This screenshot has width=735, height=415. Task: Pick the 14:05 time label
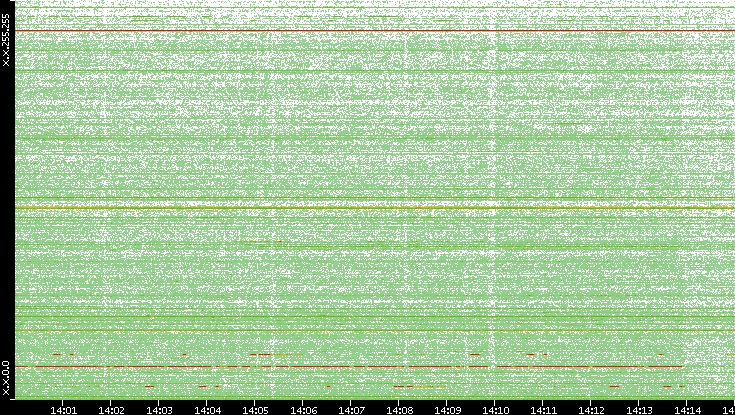point(255,410)
